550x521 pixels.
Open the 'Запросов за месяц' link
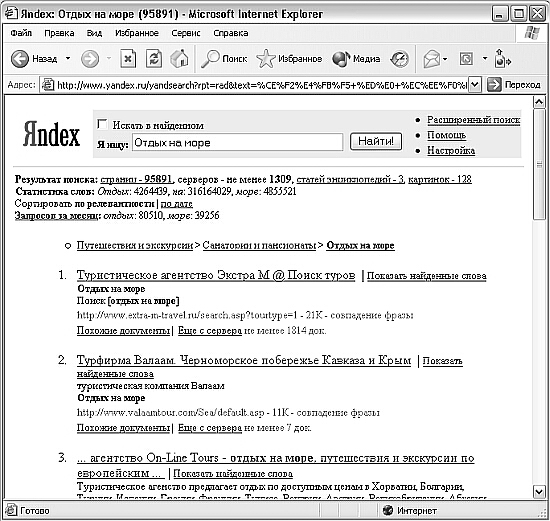pos(57,215)
